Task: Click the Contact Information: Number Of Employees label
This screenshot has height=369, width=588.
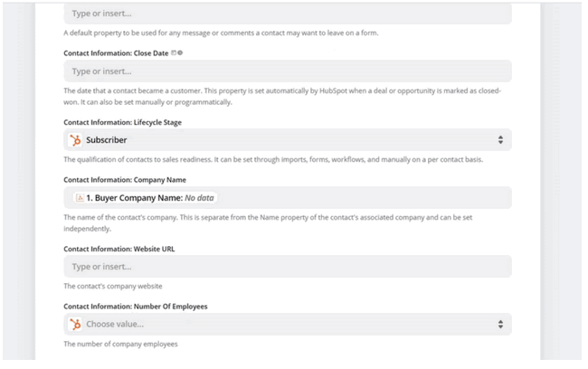Action: pyautogui.click(x=135, y=307)
